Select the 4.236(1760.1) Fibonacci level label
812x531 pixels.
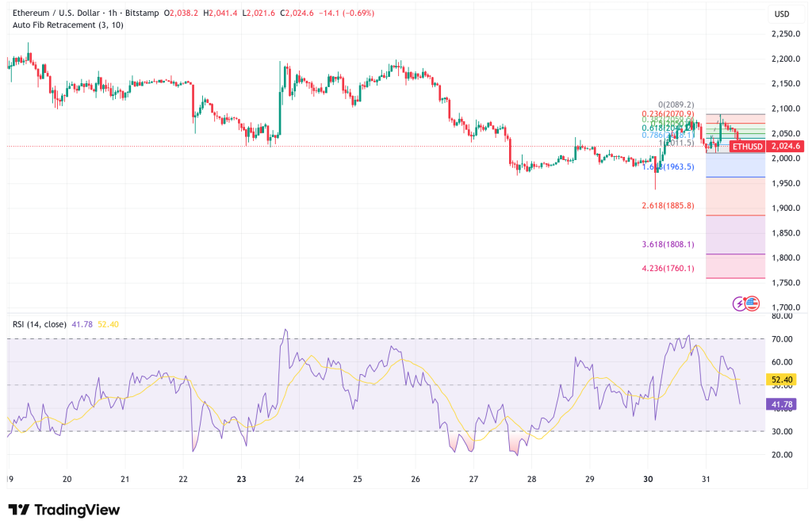coord(668,268)
